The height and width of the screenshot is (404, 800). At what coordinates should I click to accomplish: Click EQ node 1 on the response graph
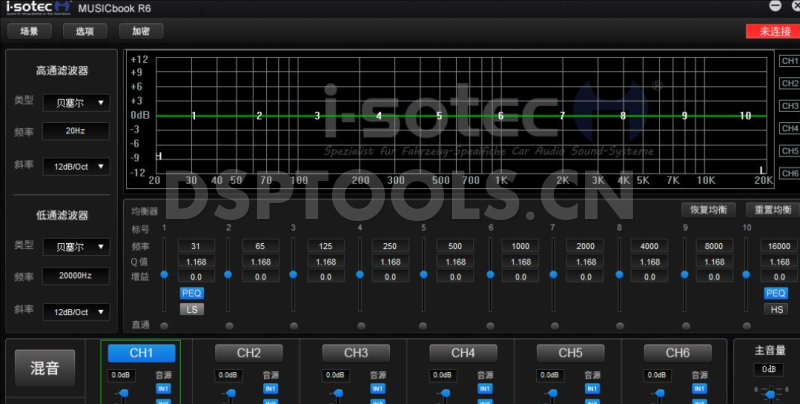click(194, 116)
